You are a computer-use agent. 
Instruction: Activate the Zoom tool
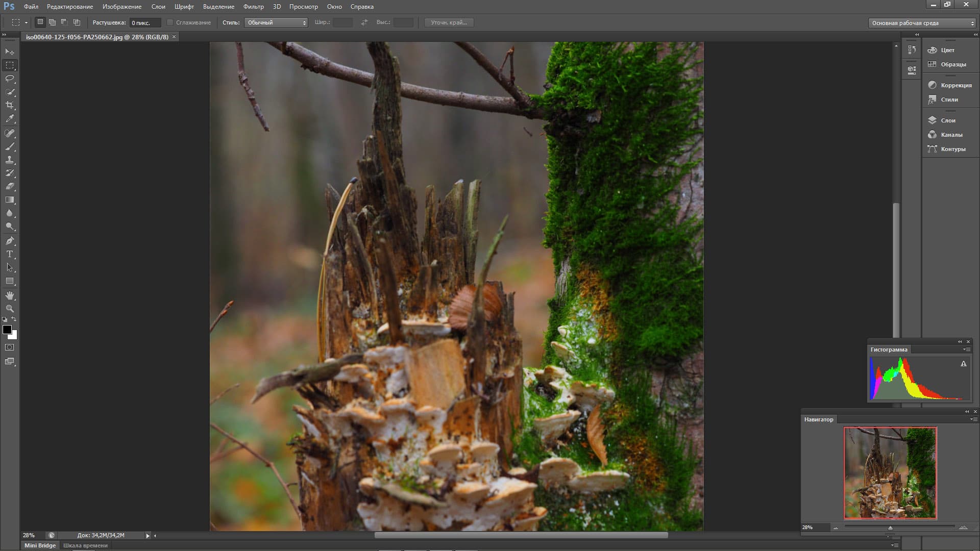pos(10,309)
